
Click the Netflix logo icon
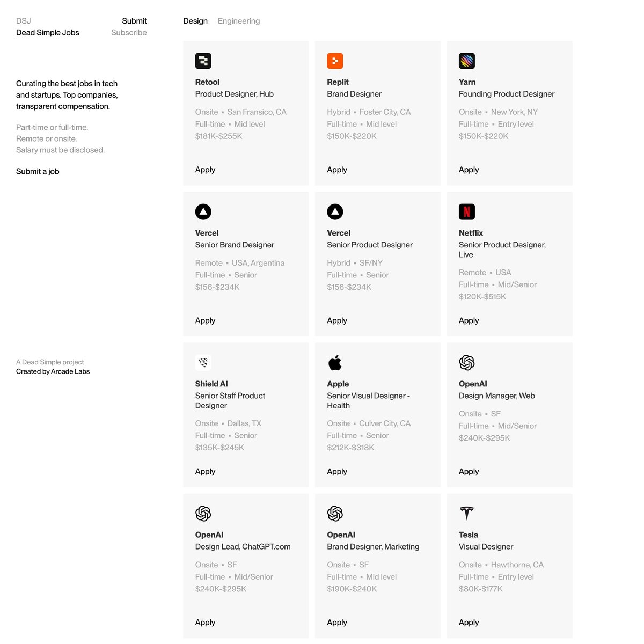tap(467, 211)
